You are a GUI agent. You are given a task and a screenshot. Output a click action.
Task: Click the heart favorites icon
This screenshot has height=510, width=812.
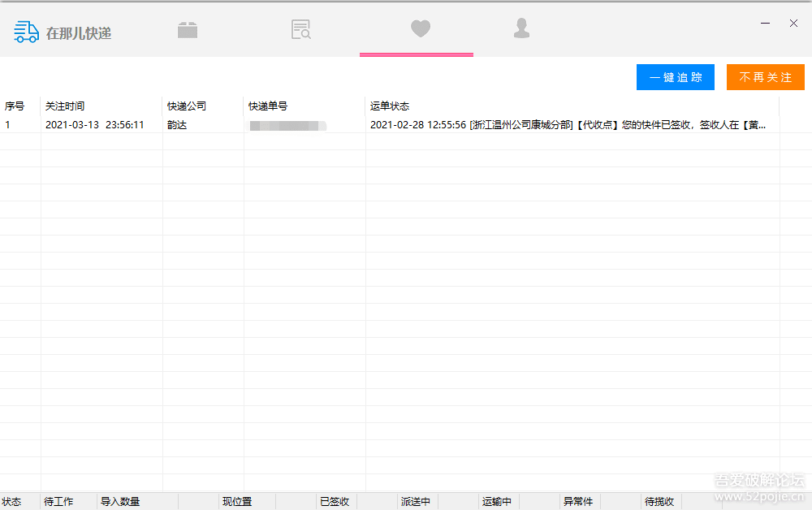pyautogui.click(x=420, y=29)
